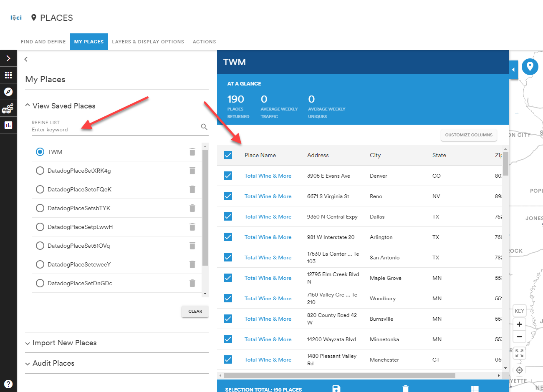The image size is (543, 392).
Task: Open Total Wine & More link for Minnetonka
Action: (268, 339)
